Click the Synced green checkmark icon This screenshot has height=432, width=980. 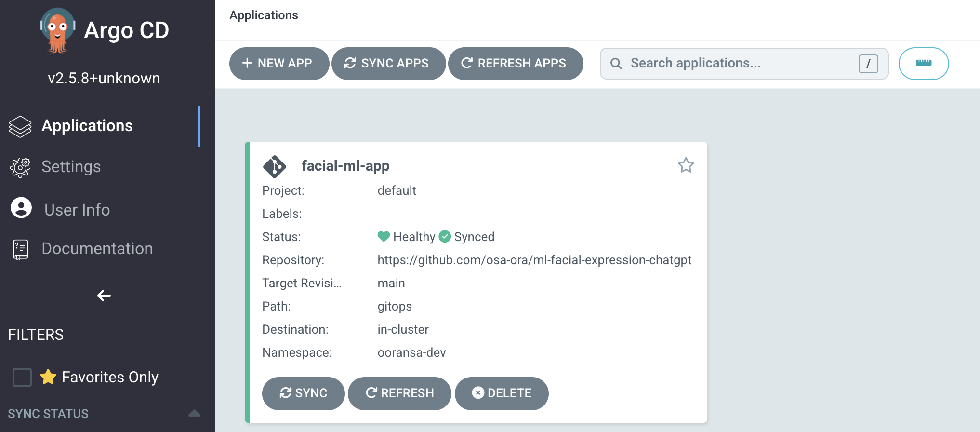445,236
